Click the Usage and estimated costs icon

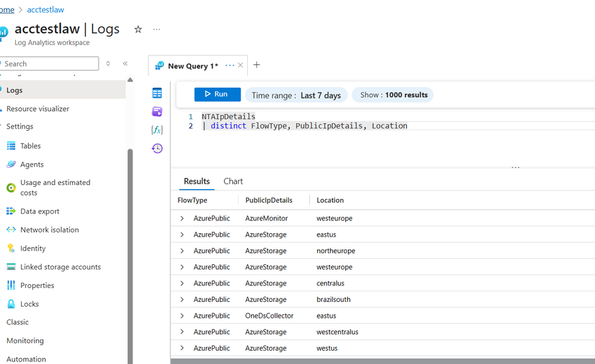click(11, 188)
